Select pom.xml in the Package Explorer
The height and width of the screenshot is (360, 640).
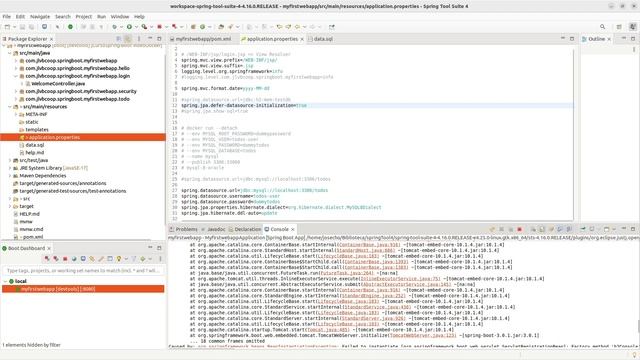pyautogui.click(x=33, y=237)
